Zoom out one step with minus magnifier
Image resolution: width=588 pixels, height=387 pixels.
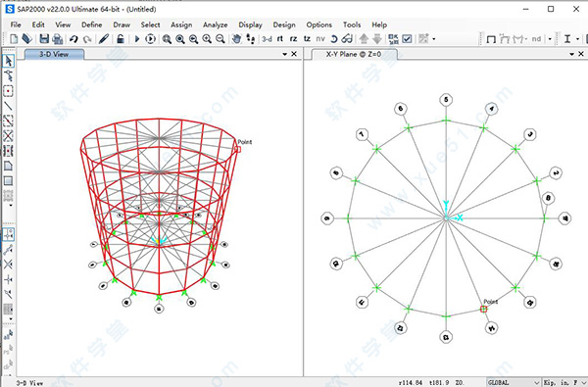(220, 38)
